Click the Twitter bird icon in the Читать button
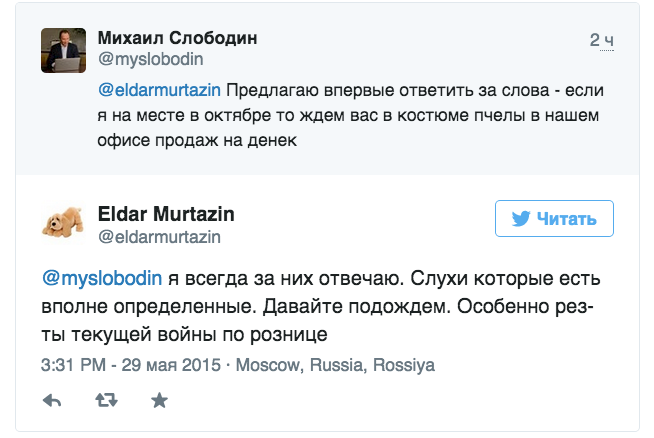 point(521,219)
